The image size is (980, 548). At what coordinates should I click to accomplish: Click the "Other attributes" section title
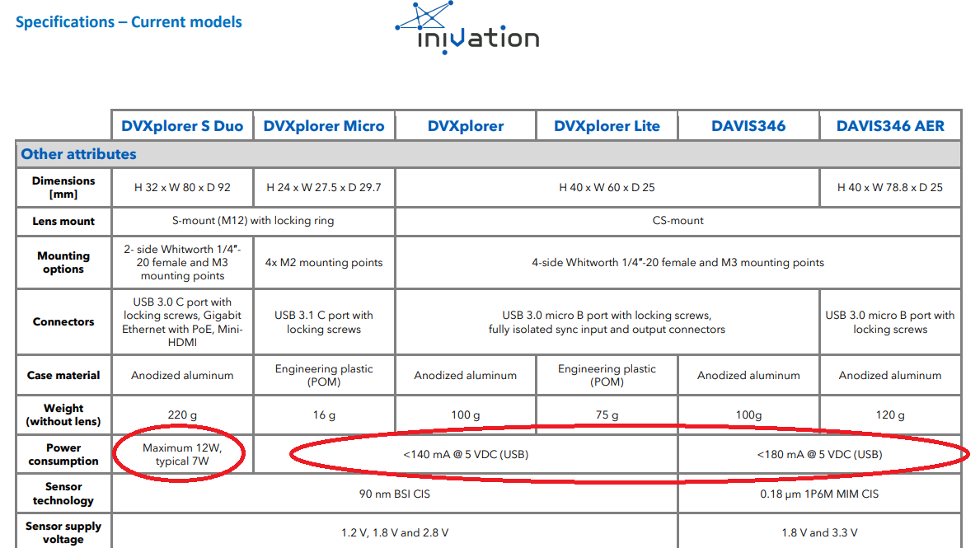[79, 154]
